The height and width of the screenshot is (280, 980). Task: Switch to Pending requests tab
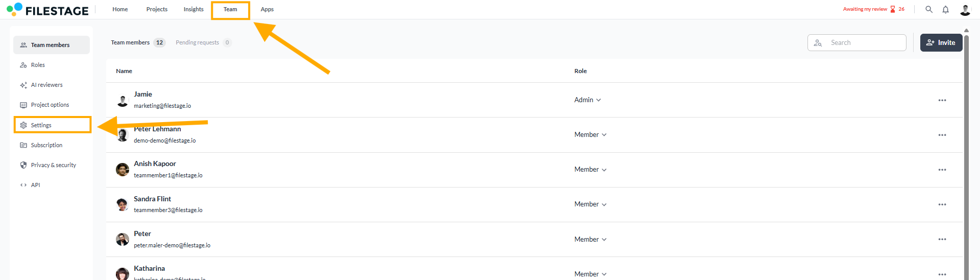(198, 42)
